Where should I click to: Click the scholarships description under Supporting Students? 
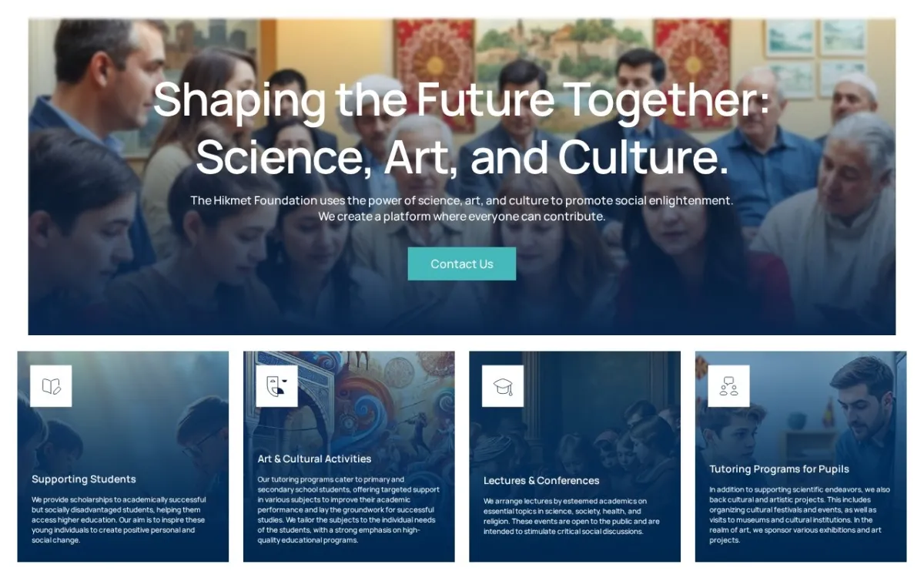(x=119, y=519)
